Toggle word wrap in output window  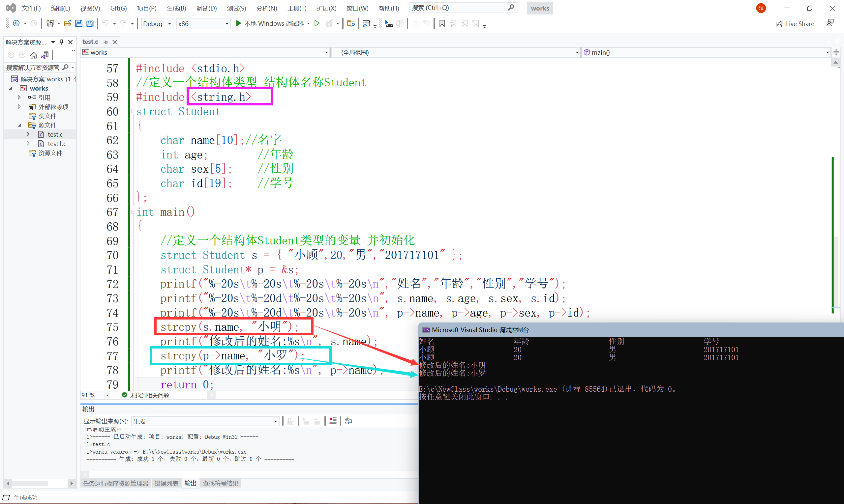pyautogui.click(x=348, y=421)
